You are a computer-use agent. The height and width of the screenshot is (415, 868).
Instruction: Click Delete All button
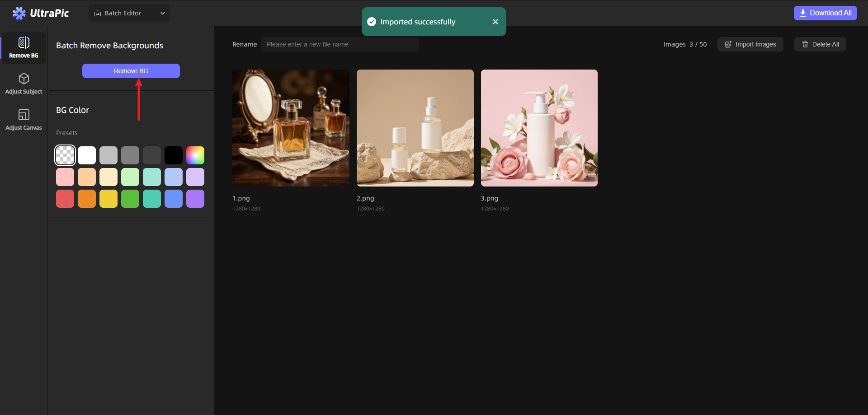click(x=820, y=44)
